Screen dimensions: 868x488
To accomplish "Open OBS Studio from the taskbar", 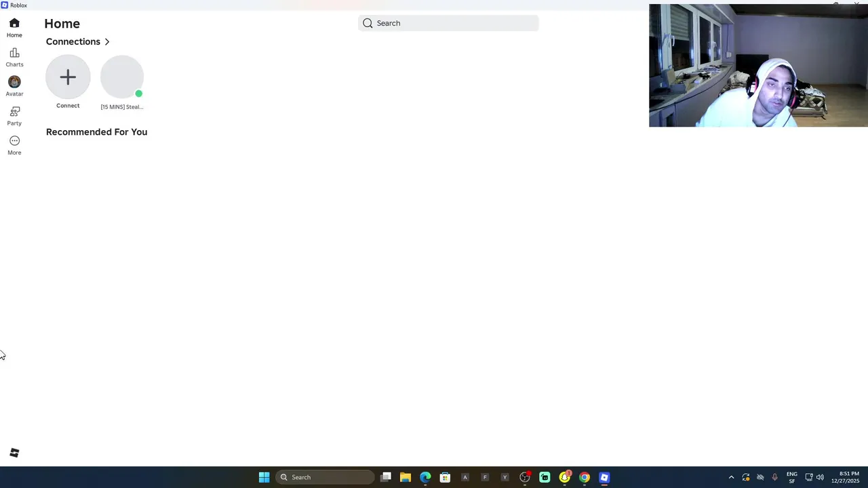I will 525,477.
